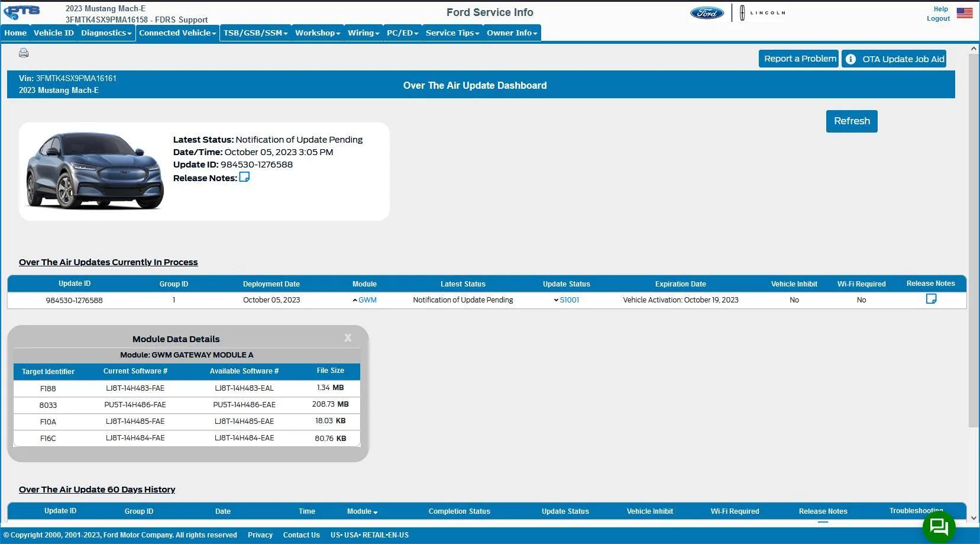Viewport: 980px width, 544px height.
Task: Open release notes icon in update 984530-1276588 row
Action: pos(931,299)
